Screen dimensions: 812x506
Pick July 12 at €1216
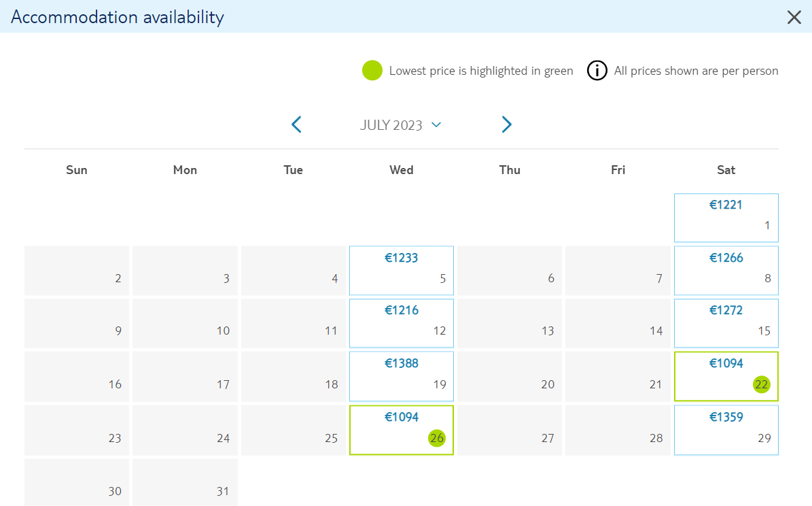pyautogui.click(x=402, y=323)
